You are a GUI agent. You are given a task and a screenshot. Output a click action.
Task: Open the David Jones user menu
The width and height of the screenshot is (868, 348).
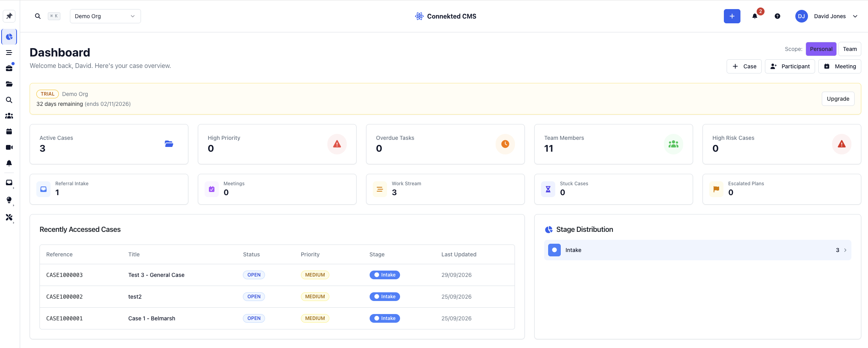coord(827,16)
